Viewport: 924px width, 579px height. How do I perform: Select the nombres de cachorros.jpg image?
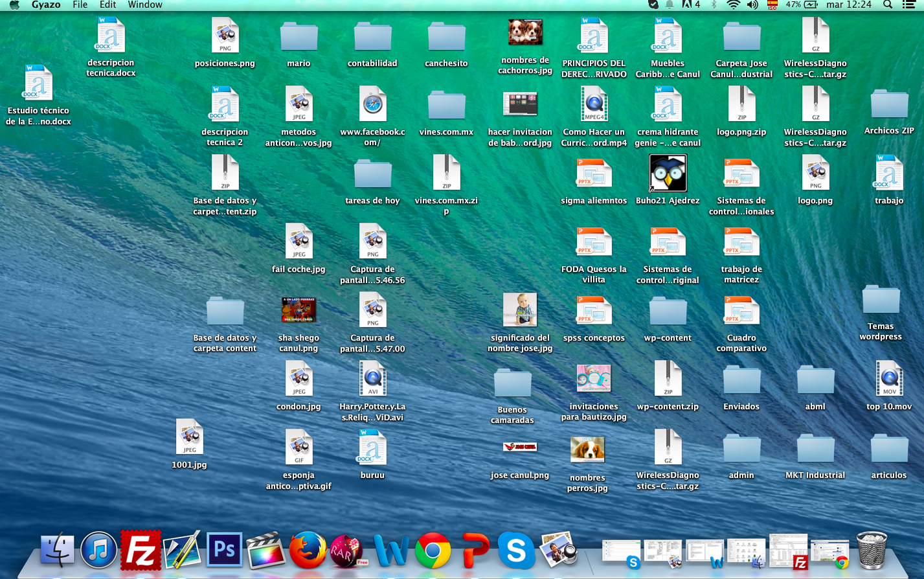[x=525, y=45]
